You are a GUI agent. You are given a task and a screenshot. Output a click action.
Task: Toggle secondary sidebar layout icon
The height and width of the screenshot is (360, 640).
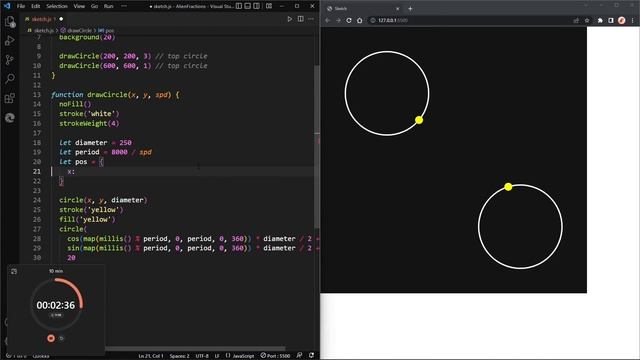point(257,6)
